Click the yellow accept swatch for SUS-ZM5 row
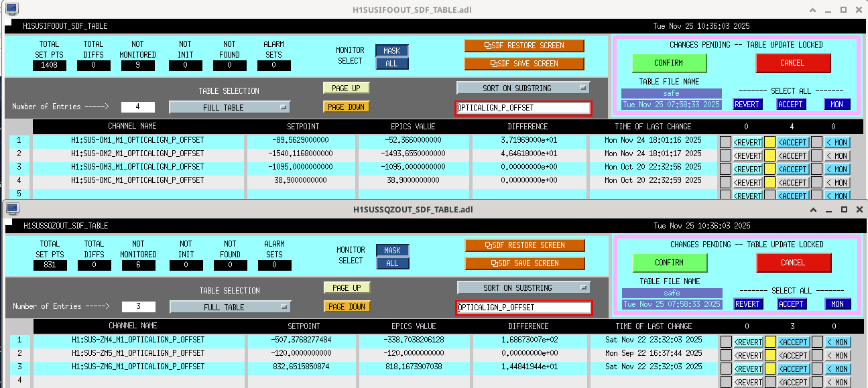 coord(770,355)
